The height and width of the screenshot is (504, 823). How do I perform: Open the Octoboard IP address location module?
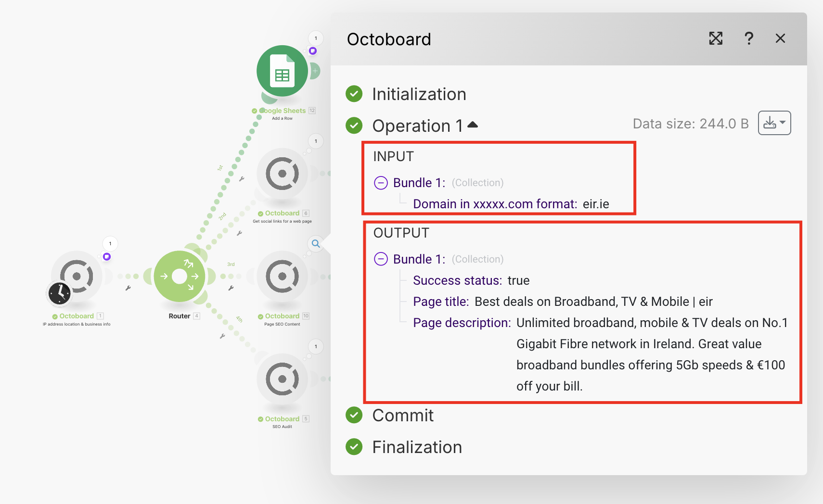click(77, 277)
